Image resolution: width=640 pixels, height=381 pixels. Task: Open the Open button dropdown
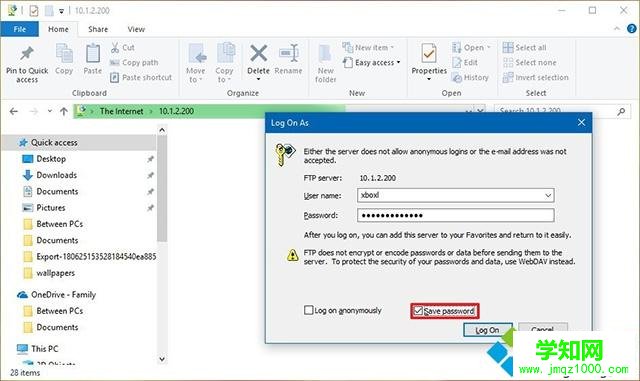(x=489, y=48)
